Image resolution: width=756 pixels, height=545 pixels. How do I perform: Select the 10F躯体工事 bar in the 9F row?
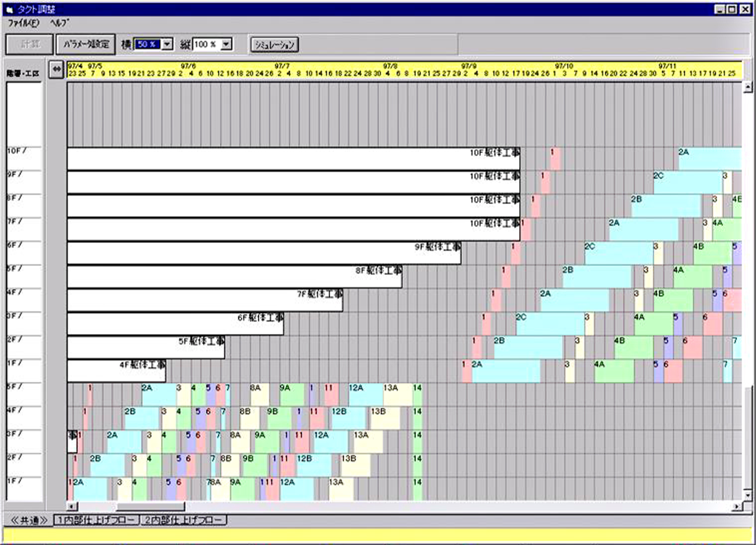(x=294, y=182)
